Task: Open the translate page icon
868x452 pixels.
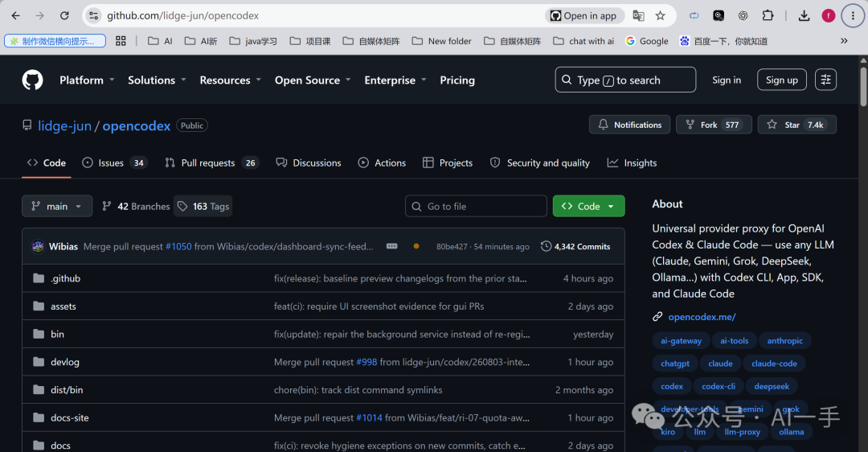Action: click(638, 15)
